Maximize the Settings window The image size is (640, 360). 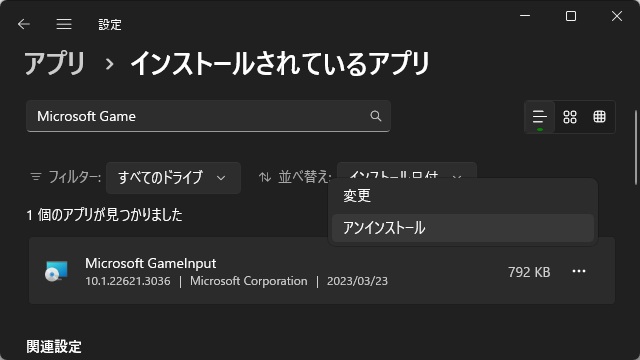[571, 16]
